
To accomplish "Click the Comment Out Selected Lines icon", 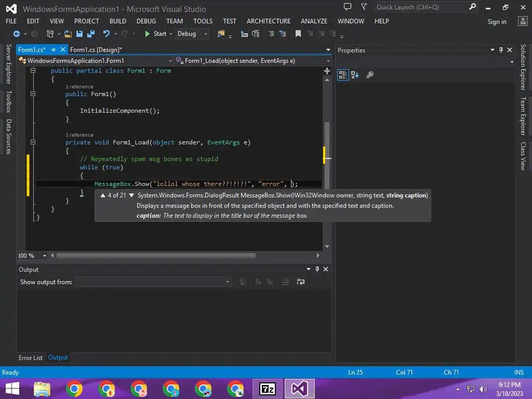I will click(x=271, y=34).
